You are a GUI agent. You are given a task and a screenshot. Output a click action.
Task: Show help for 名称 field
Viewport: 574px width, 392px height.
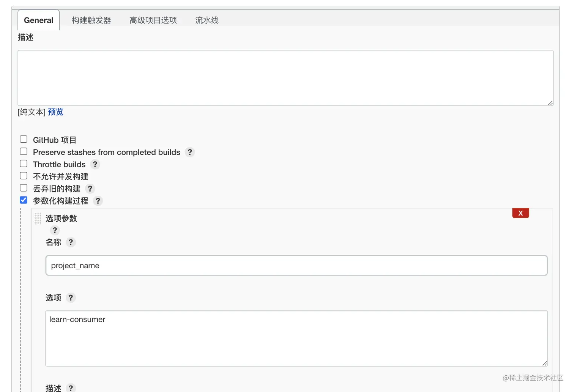pos(71,242)
